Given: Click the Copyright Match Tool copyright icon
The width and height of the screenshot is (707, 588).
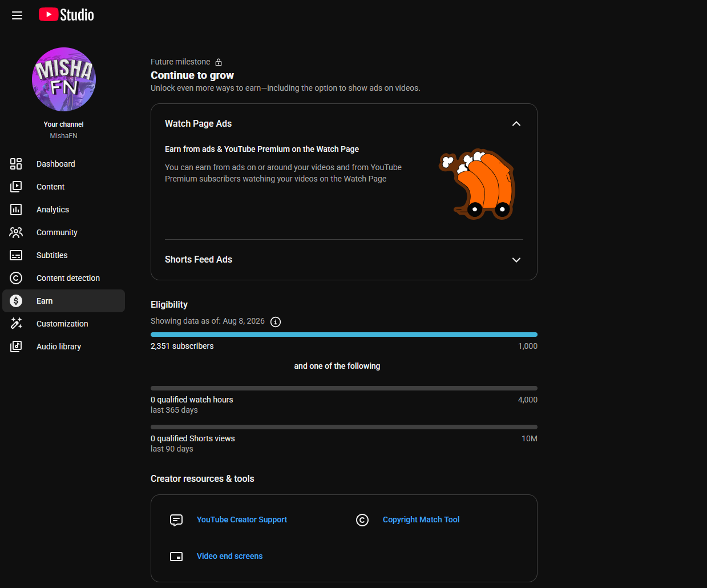Looking at the screenshot, I should [x=362, y=520].
